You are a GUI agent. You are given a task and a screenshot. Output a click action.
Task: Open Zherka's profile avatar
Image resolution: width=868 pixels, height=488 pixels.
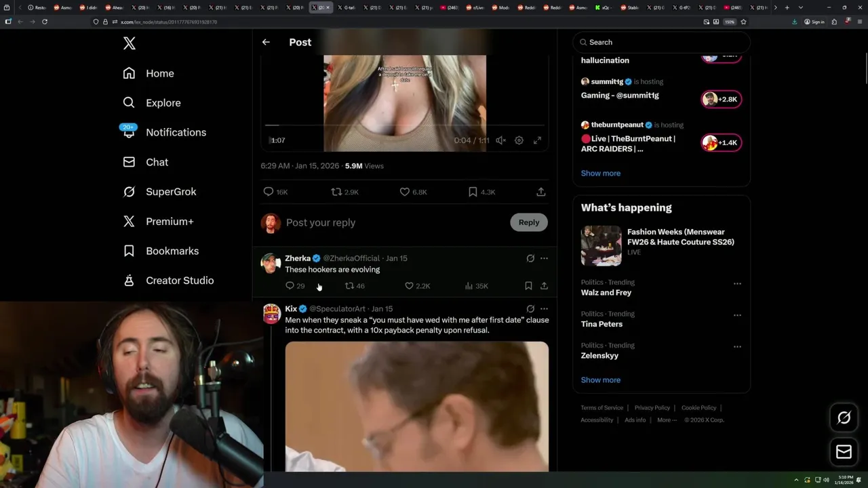coord(271,264)
